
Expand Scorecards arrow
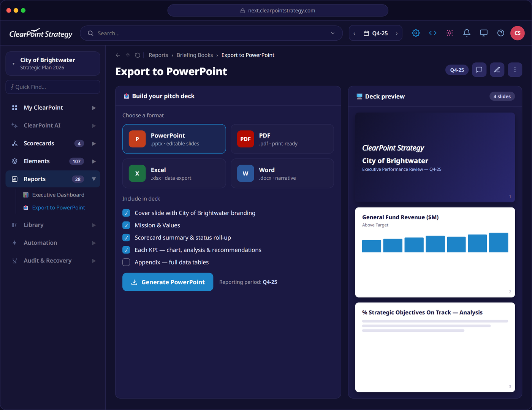[94, 144]
